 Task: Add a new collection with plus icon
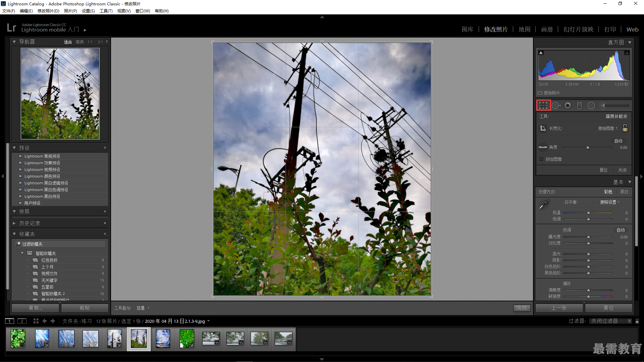(x=105, y=234)
